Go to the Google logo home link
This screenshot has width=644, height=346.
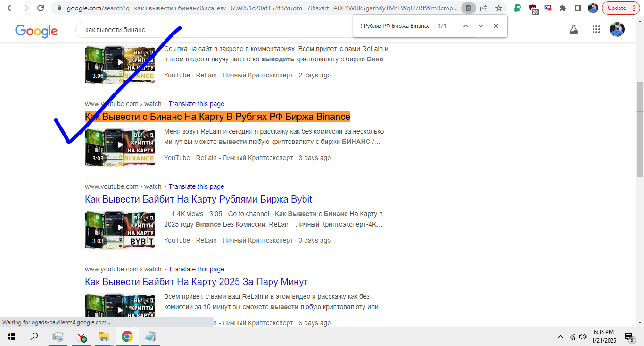36,31
